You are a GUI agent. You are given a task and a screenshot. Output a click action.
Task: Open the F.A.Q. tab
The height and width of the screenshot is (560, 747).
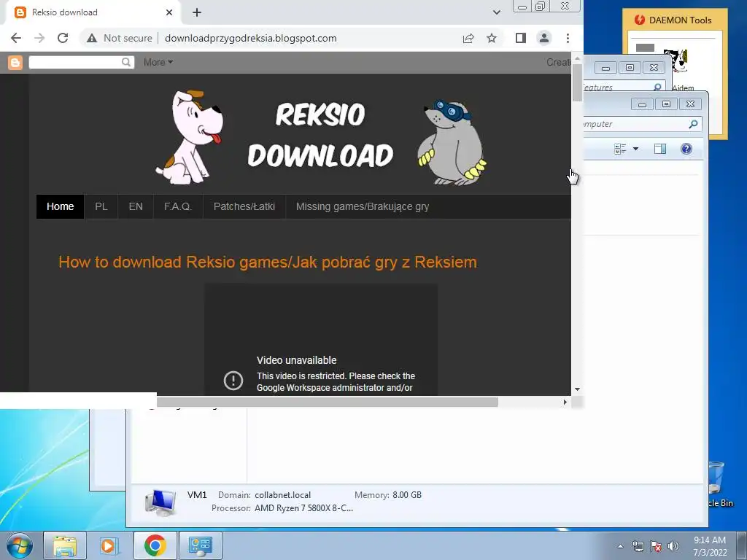(178, 206)
